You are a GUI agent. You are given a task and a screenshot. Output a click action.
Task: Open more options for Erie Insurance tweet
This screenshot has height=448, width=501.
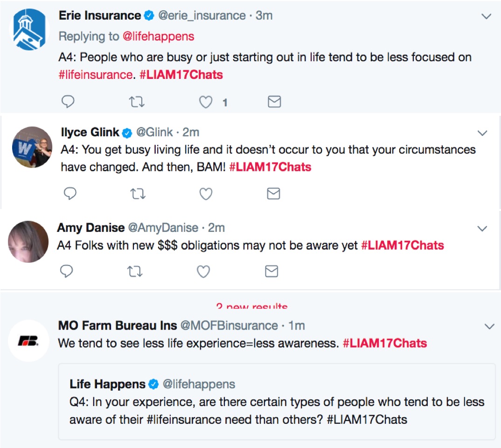(x=486, y=17)
